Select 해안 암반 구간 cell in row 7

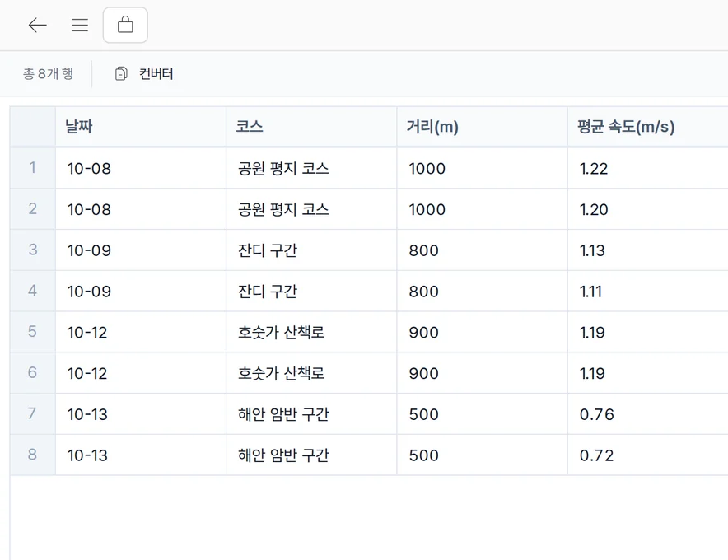[x=311, y=413]
